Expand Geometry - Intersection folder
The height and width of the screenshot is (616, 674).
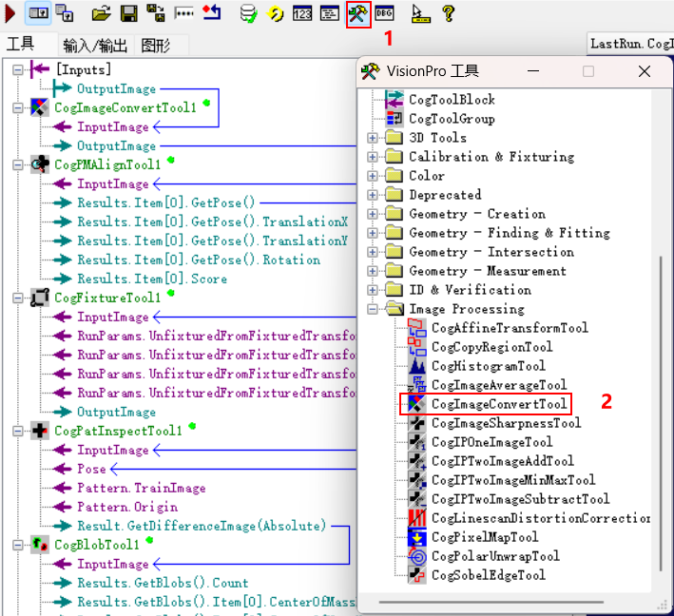(x=373, y=252)
